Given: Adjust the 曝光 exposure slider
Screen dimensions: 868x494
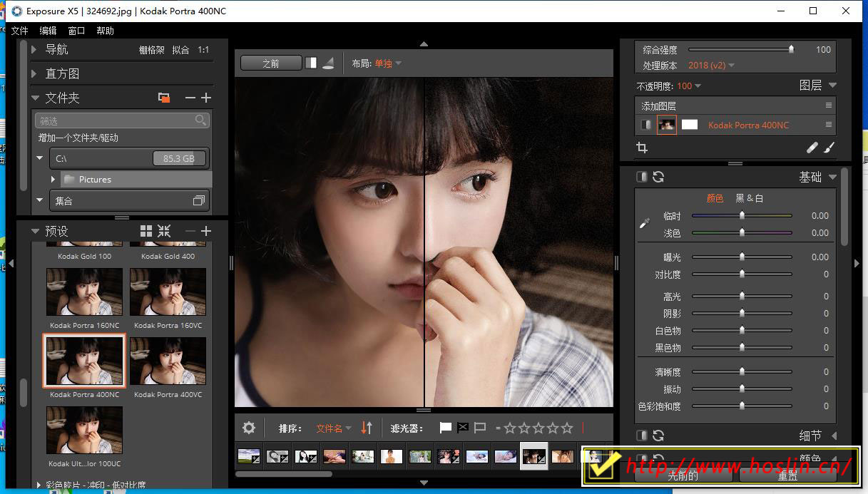Looking at the screenshot, I should point(742,257).
